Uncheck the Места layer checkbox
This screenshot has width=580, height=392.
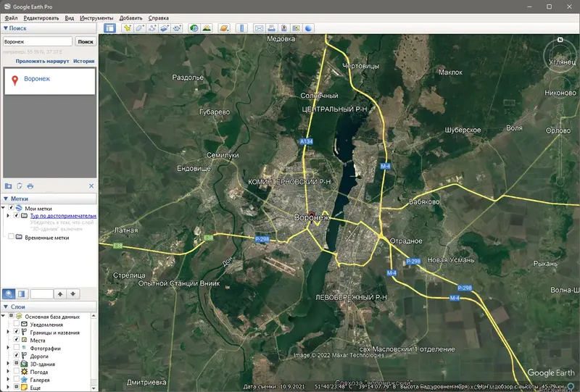click(16, 340)
